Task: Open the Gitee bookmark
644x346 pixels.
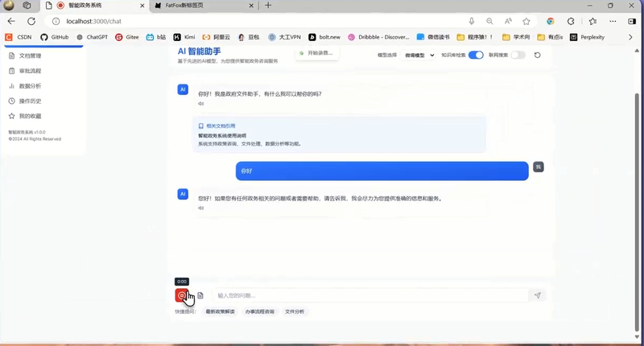Action: coord(127,37)
